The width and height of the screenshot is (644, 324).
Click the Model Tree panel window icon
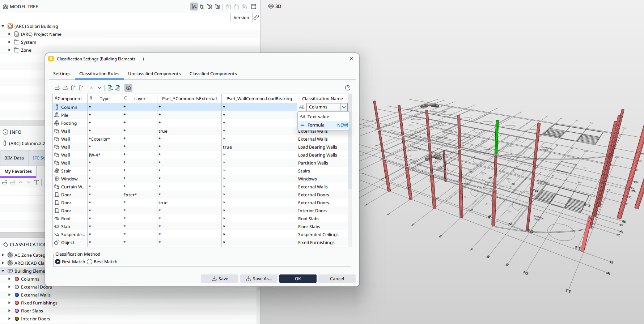tap(254, 7)
